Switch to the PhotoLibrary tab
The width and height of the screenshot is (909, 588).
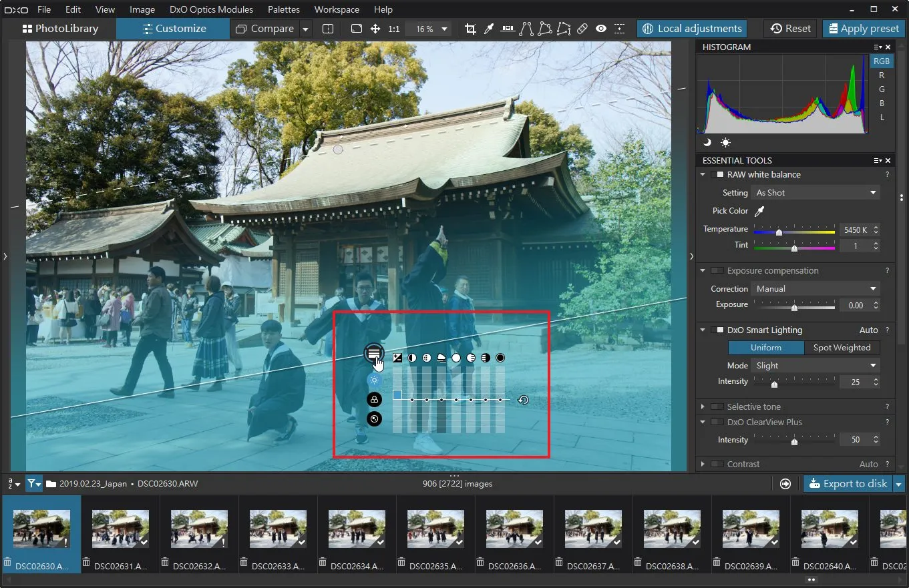[60, 29]
